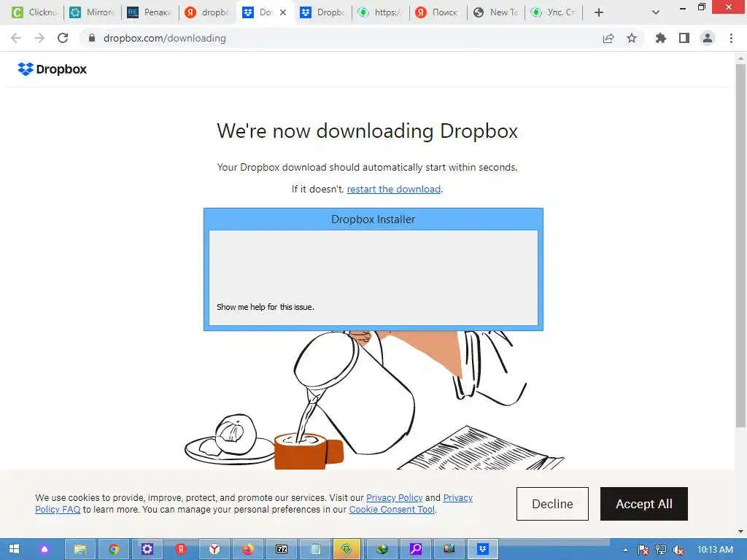Accept All cookies
The height and width of the screenshot is (560, 747).
643,504
